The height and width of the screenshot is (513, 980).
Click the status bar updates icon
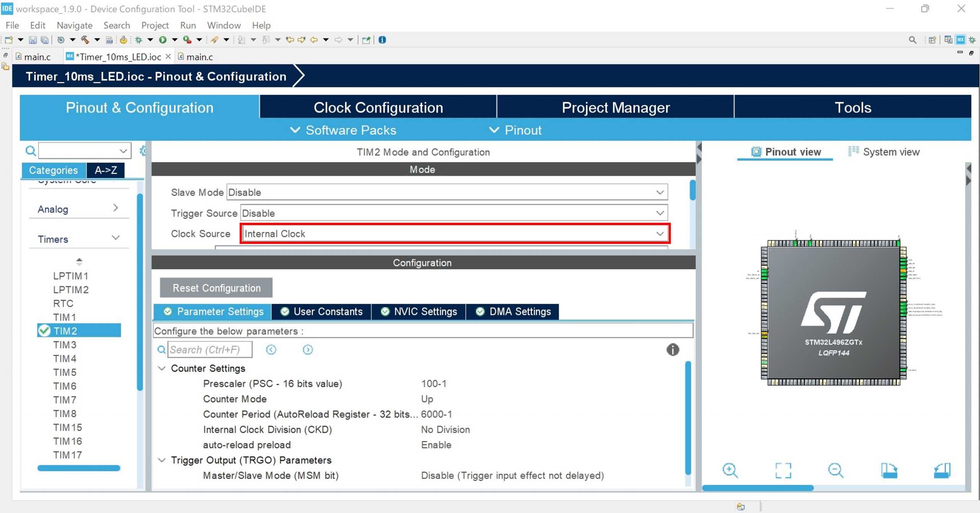(741, 506)
